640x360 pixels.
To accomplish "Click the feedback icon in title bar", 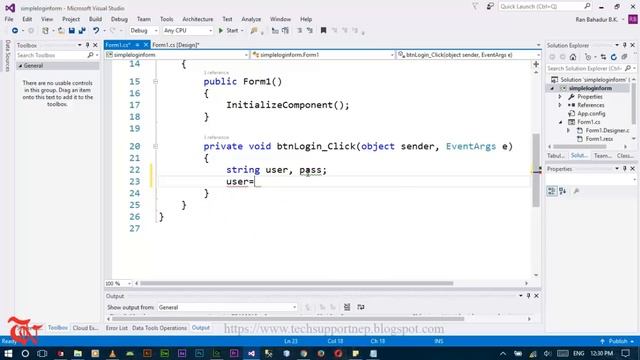I will point(490,7).
